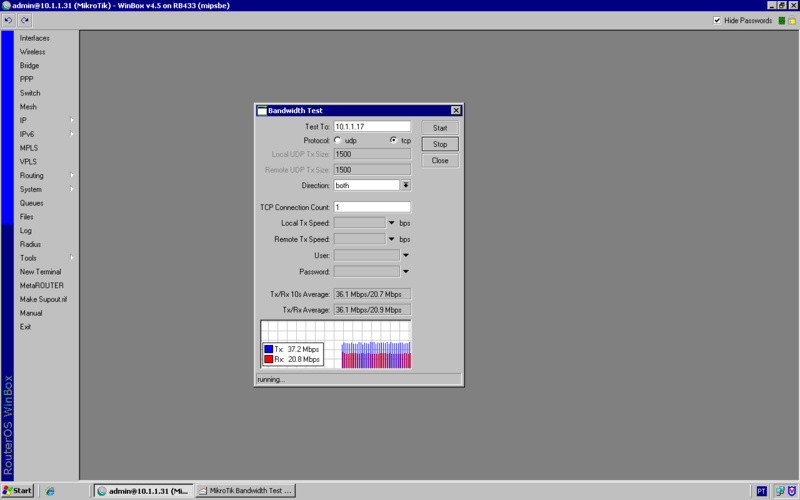This screenshot has width=800, height=500.
Task: Open the Wireless menu item
Action: coord(33,52)
